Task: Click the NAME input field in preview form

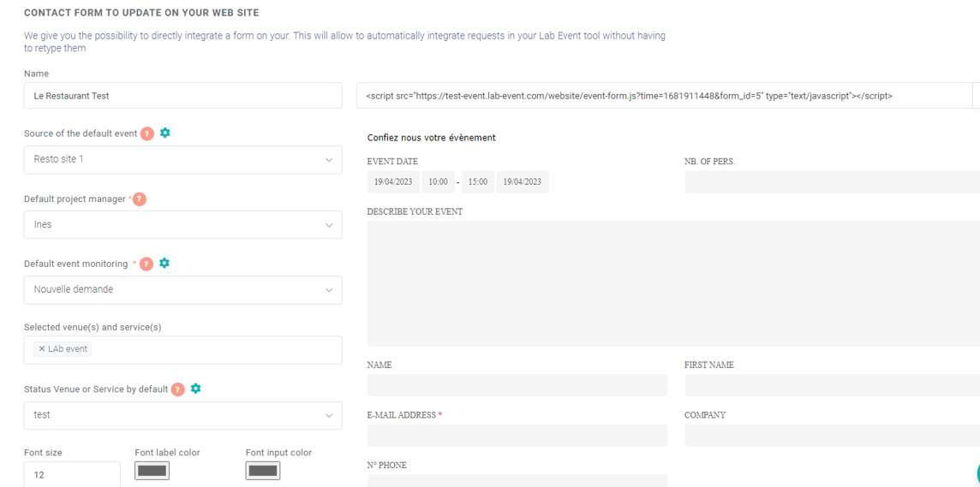Action: (517, 385)
